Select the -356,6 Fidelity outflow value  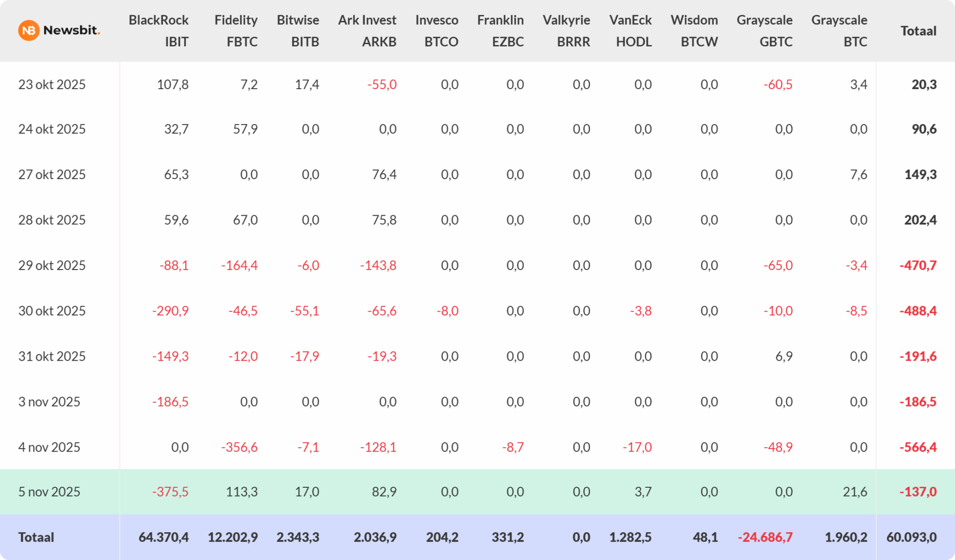click(239, 447)
